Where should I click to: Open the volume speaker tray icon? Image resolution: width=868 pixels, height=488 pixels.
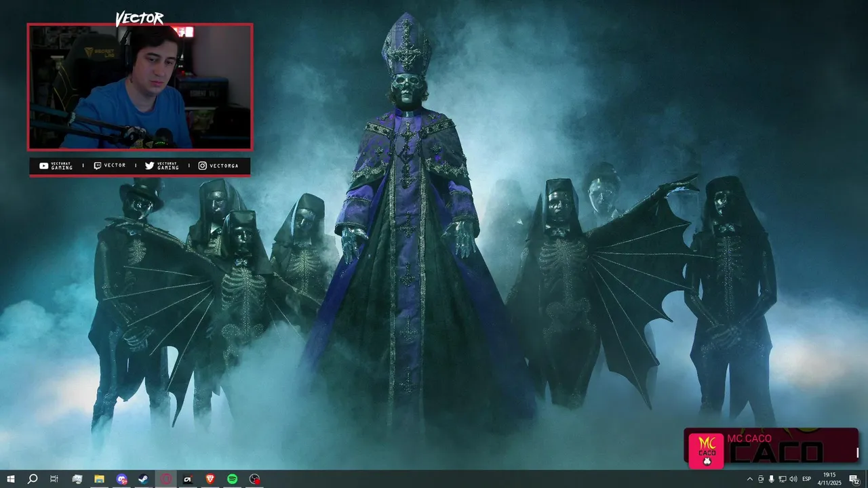pos(793,479)
